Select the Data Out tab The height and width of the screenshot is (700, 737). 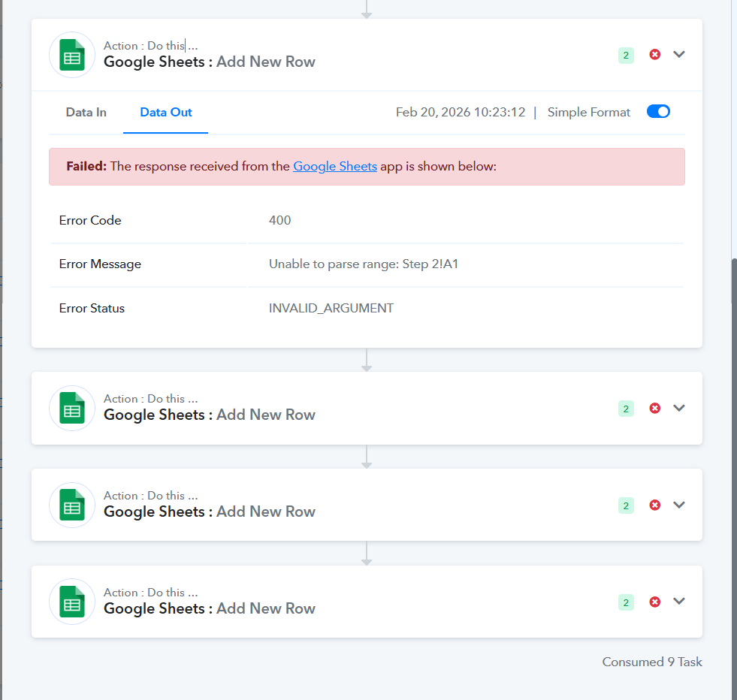coord(166,113)
